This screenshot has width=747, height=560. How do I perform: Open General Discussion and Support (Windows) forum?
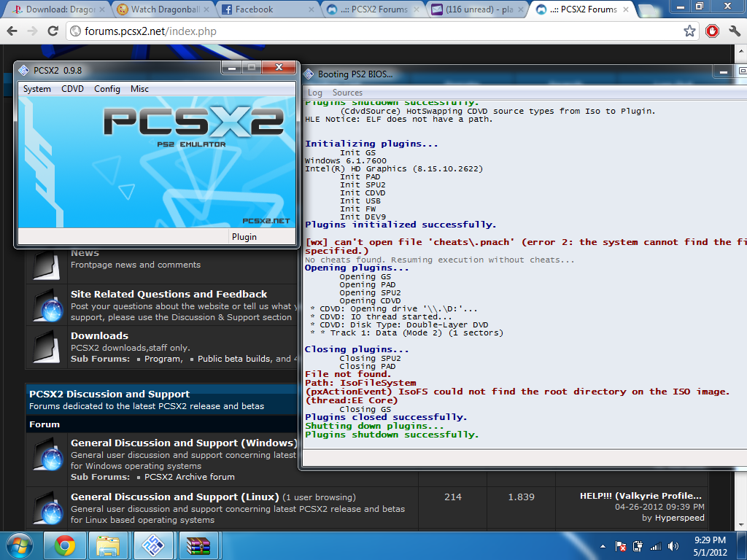pos(183,443)
